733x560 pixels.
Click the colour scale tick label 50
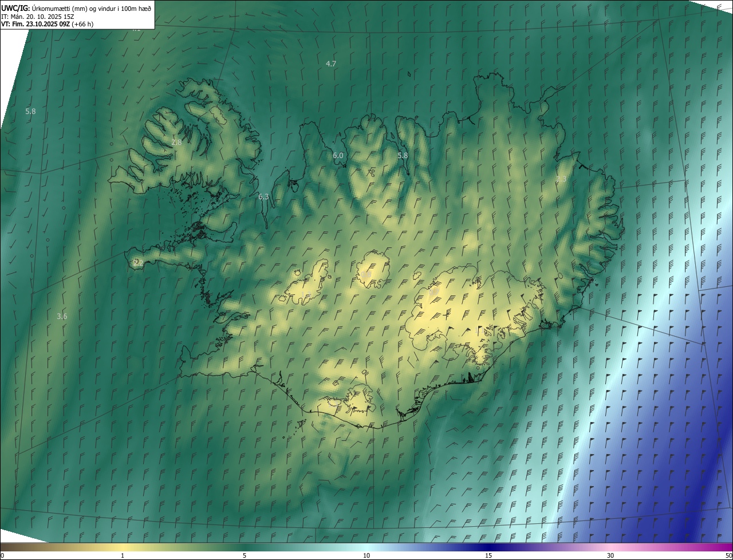(x=728, y=555)
